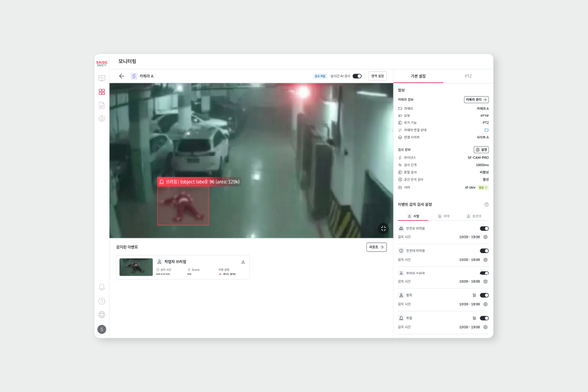This screenshot has height=392, width=588.
Task: Open detection time settings gear for 안전대 미착용
Action: coord(484,260)
